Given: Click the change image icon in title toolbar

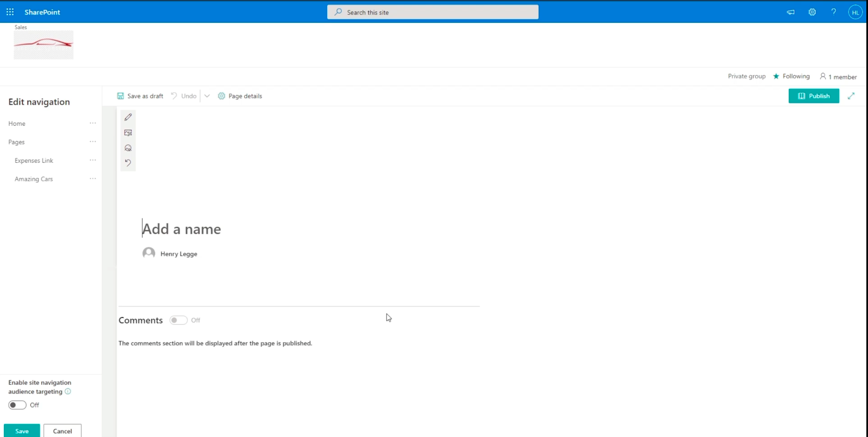Looking at the screenshot, I should [x=128, y=133].
